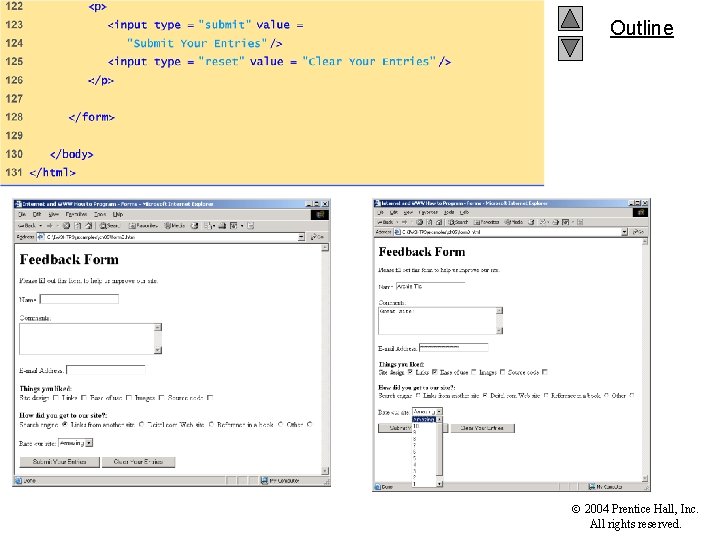The width and height of the screenshot is (720, 540).
Task: Select Other radio button in right form
Action: click(x=632, y=395)
